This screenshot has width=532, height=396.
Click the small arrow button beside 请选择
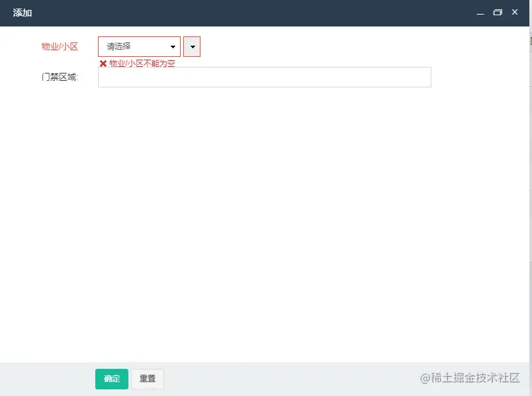192,46
